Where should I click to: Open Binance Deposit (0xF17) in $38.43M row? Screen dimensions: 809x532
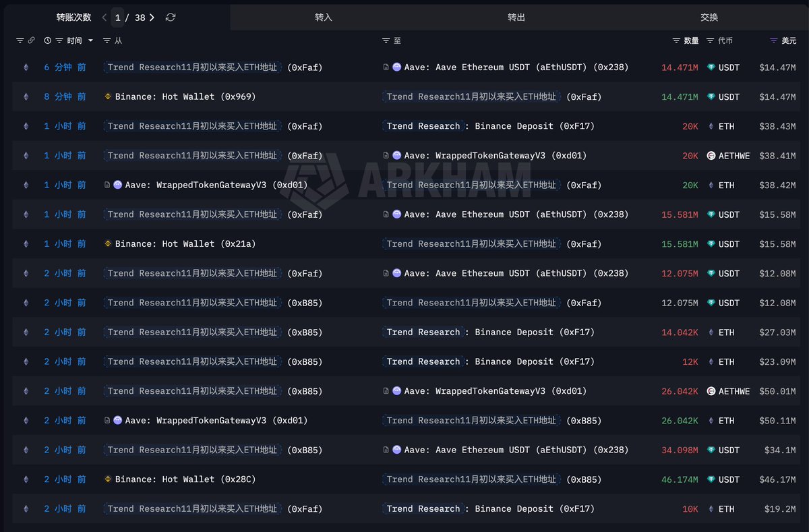click(x=535, y=126)
